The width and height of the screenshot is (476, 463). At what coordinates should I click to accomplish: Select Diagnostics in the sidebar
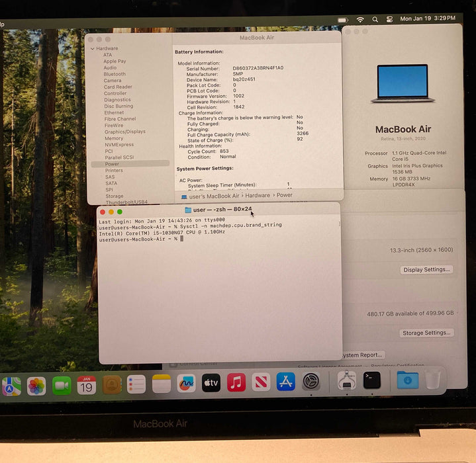117,100
